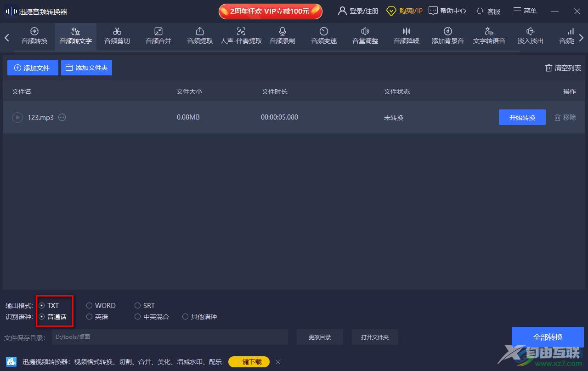Open the 帮助中心 help center
The height and width of the screenshot is (371, 588).
point(447,11)
